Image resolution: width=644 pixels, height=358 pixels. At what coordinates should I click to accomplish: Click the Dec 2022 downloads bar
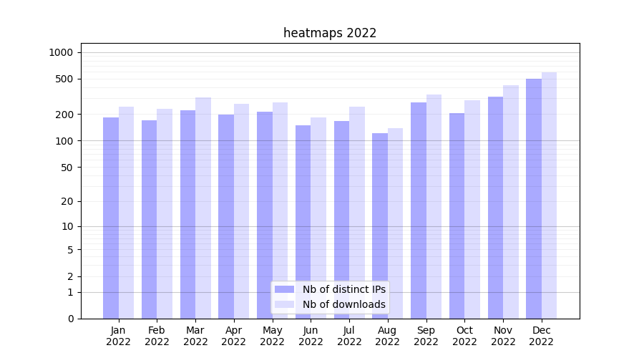549,195
